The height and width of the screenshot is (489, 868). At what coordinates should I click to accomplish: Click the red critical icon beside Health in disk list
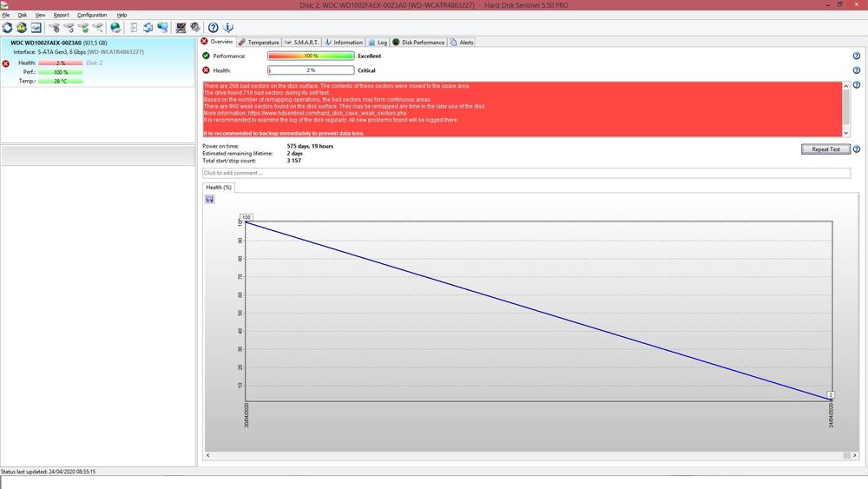[5, 63]
